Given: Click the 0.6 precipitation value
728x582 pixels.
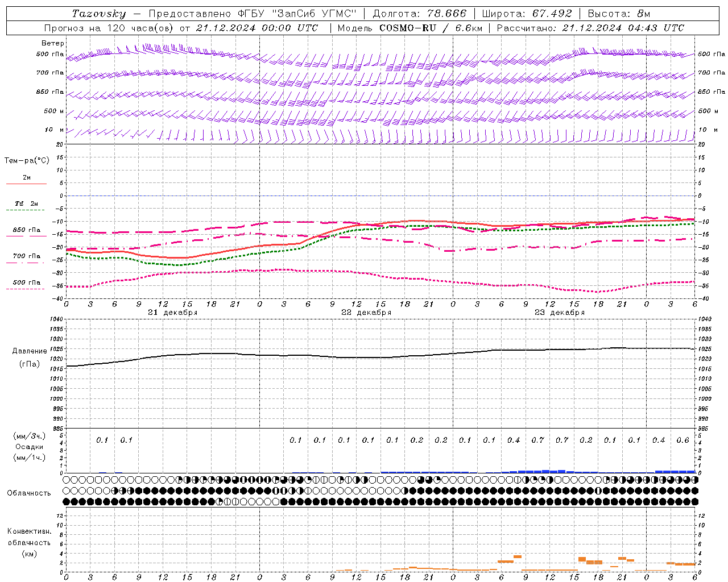Looking at the screenshot, I should tap(682, 440).
